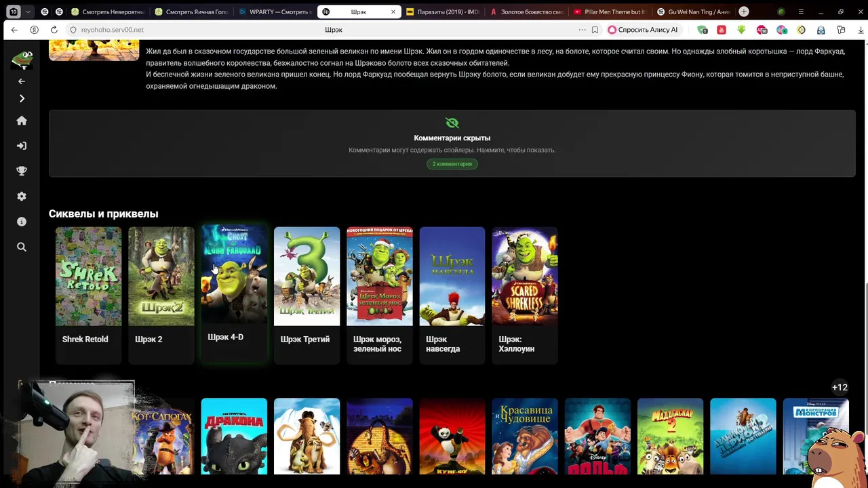Viewport: 868px width, 488px height.
Task: Open the Красавица и Чудовище poster
Action: point(525,436)
